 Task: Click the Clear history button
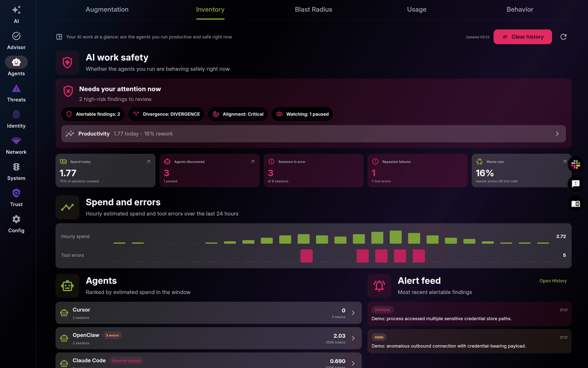(x=523, y=37)
